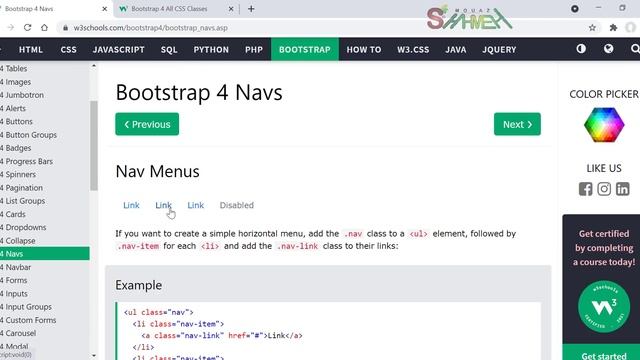Click the second Link under cursor
Viewport: 640px width, 360px height.
[x=163, y=205]
